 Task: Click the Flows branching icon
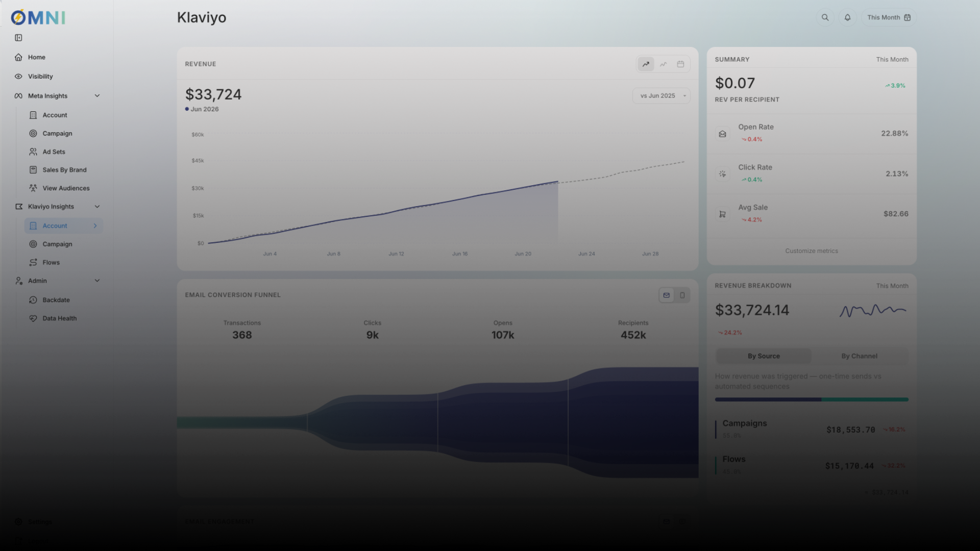tap(33, 263)
